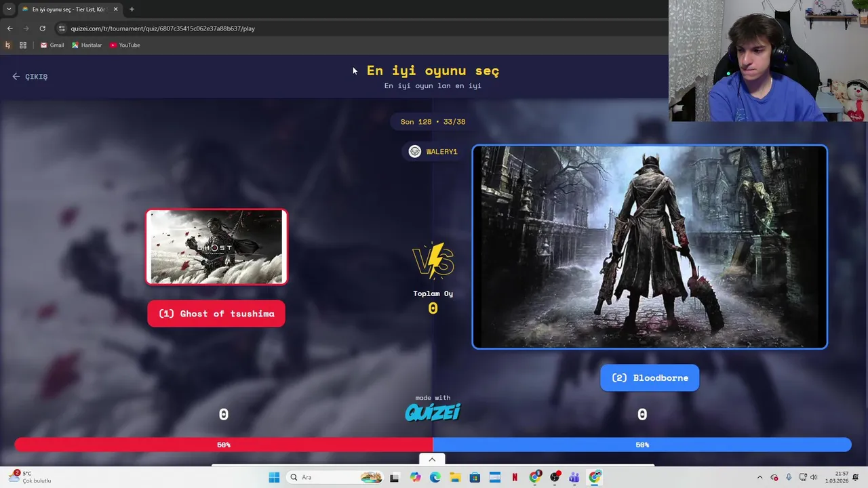This screenshot has width=868, height=488.
Task: Open OBS Studio from the taskbar
Action: [555, 477]
